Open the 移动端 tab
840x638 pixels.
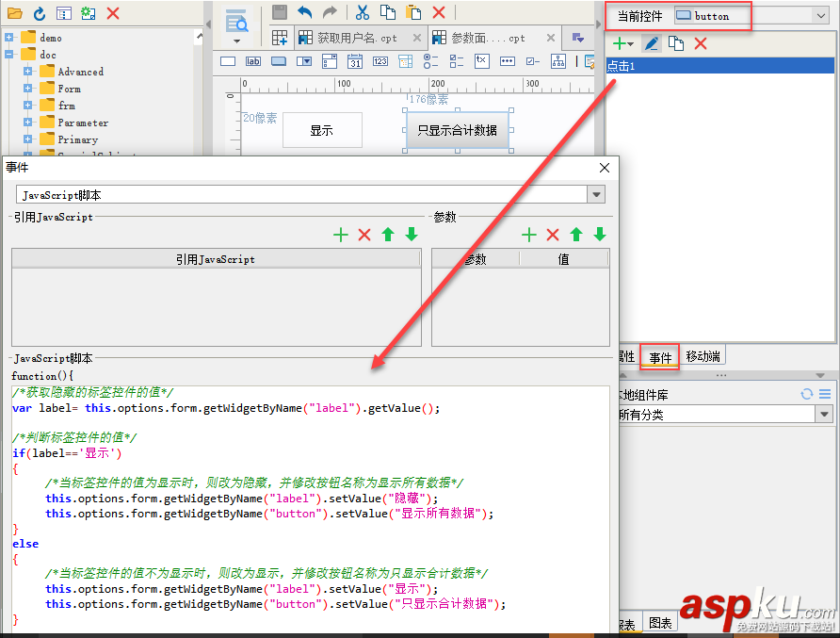click(x=703, y=356)
